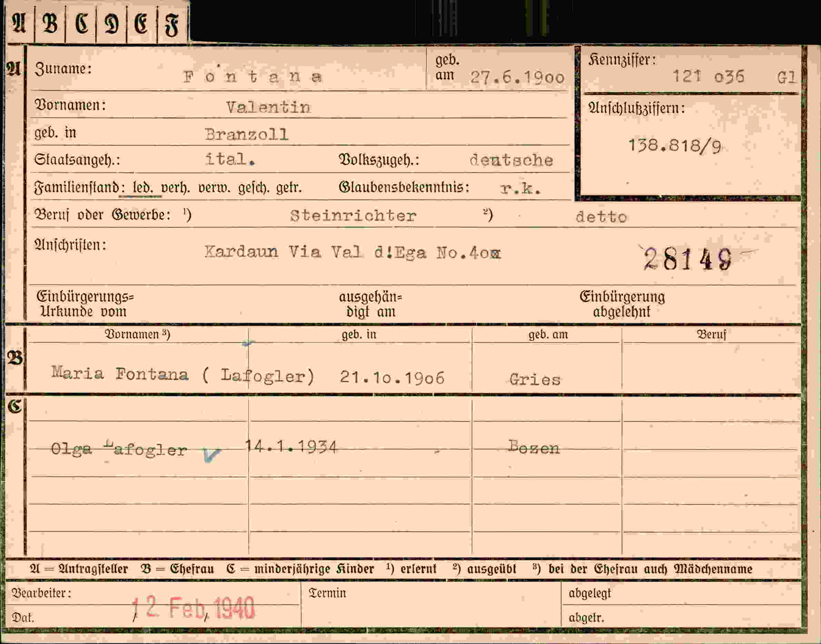The width and height of the screenshot is (821, 644).
Task: Click legend text 'A = Antragsteller'
Action: 79,568
